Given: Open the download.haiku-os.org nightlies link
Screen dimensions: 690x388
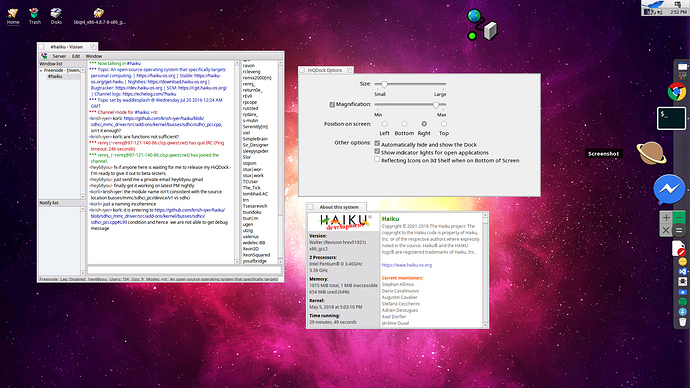Looking at the screenshot, I should point(177,82).
